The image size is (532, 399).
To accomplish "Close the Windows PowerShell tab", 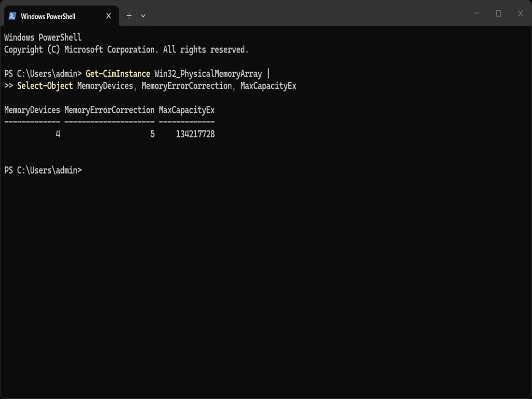I will coord(109,16).
